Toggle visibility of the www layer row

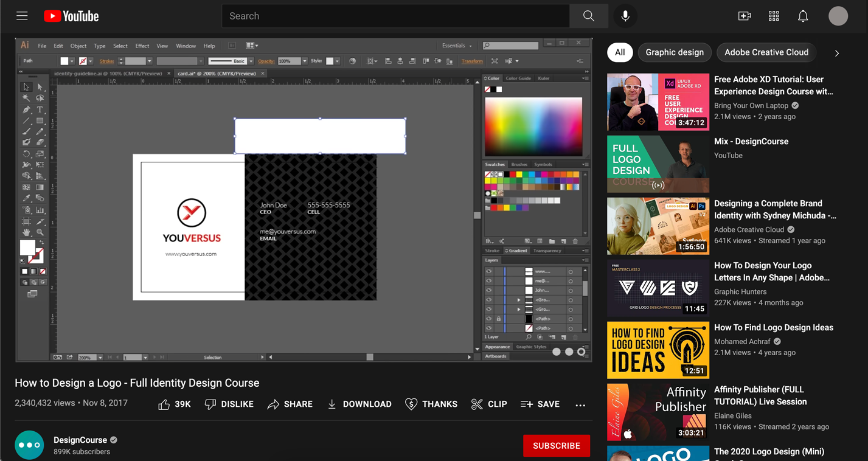pos(488,272)
